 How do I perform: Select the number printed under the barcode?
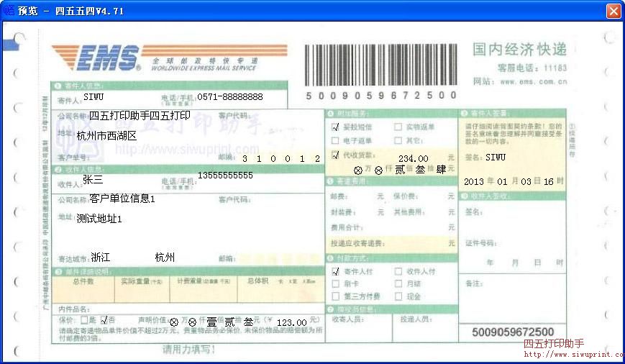[380, 95]
